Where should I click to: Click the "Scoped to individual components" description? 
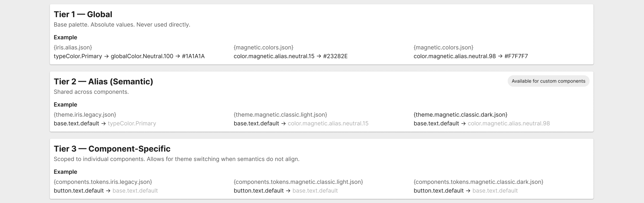click(176, 159)
